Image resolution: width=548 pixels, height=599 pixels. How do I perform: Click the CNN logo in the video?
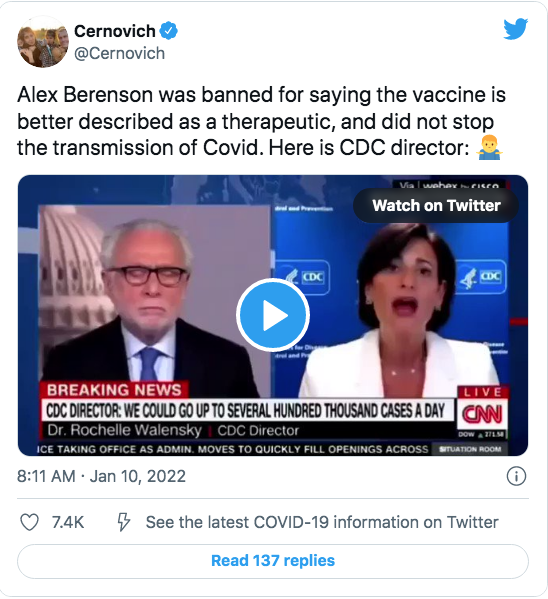coord(483,414)
